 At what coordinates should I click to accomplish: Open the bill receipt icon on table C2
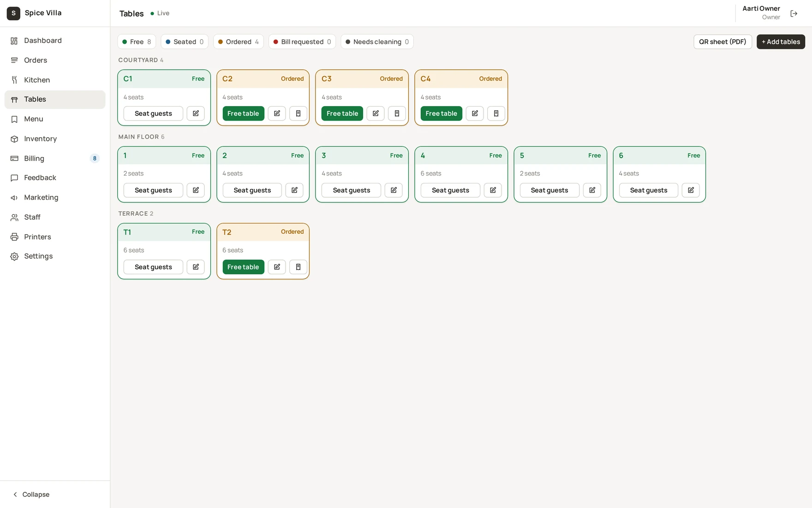[298, 114]
